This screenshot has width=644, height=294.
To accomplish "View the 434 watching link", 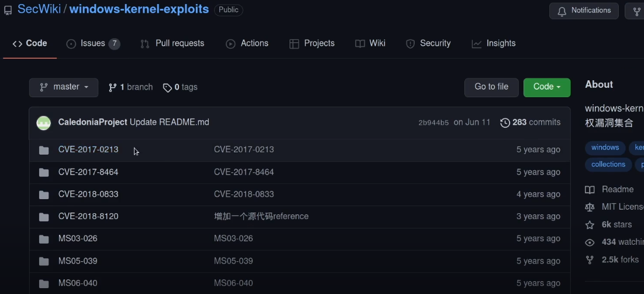I will click(x=622, y=242).
